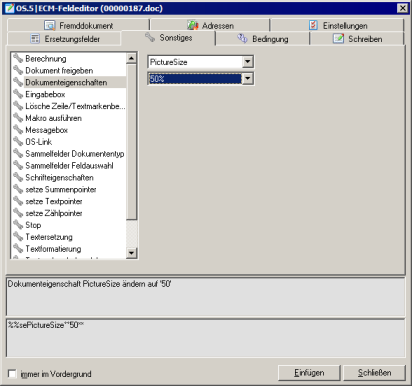Pick Sammelfelder Dokumententyp entry
Screen dimensions: 412x386
[75, 154]
